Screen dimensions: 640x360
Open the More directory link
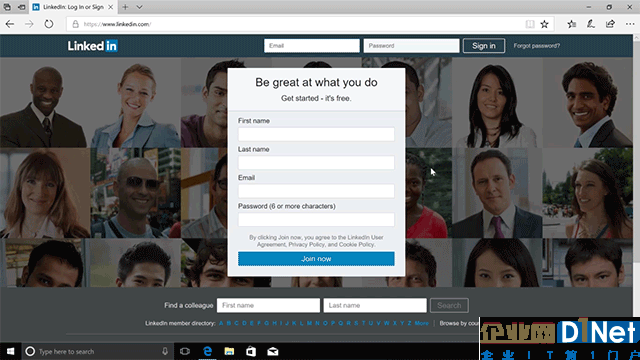(x=422, y=323)
